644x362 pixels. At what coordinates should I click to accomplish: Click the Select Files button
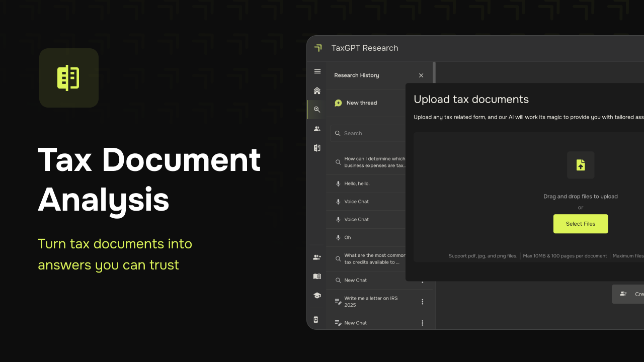point(581,224)
